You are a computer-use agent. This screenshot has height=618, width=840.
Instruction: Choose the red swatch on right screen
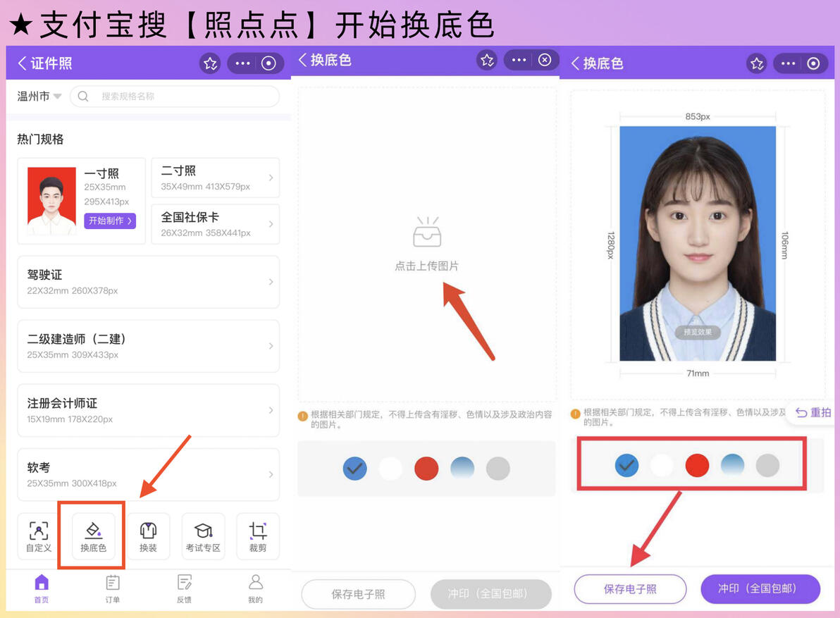tap(697, 465)
